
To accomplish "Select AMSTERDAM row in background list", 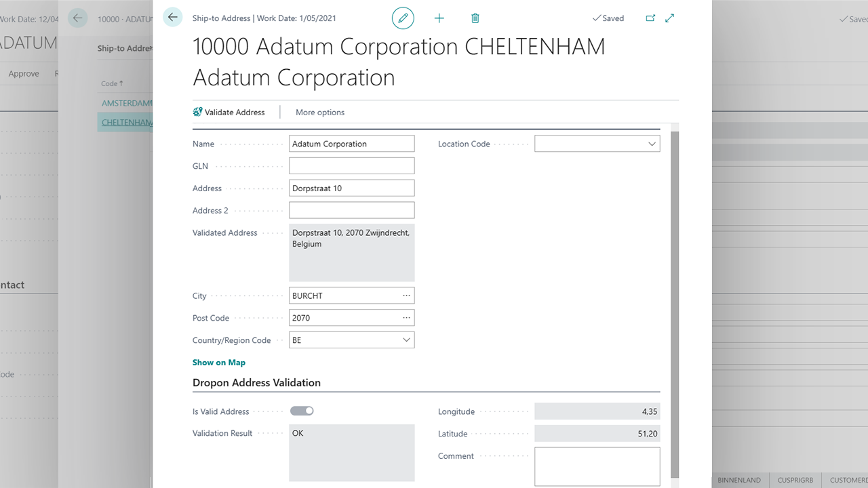I will [x=126, y=103].
